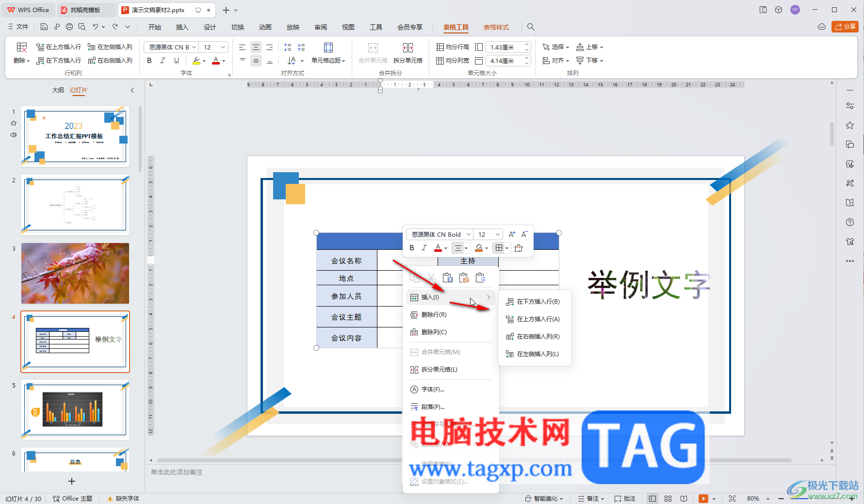Click the save file icon

pos(44,27)
